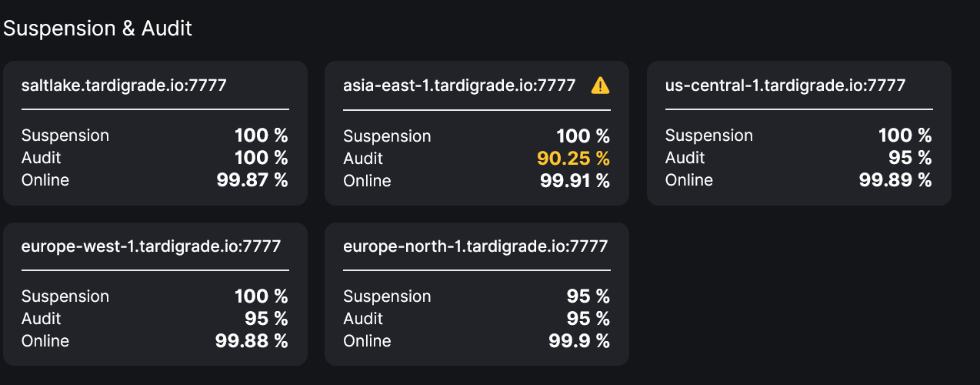Select saltlake's 99.87 % online value
Image resolution: width=980 pixels, height=385 pixels.
[x=252, y=180]
